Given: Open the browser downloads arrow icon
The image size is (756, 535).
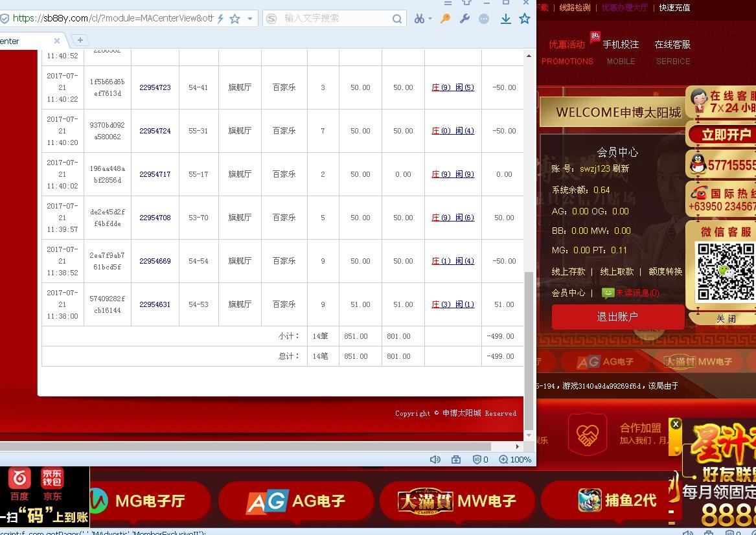Looking at the screenshot, I should 506,19.
